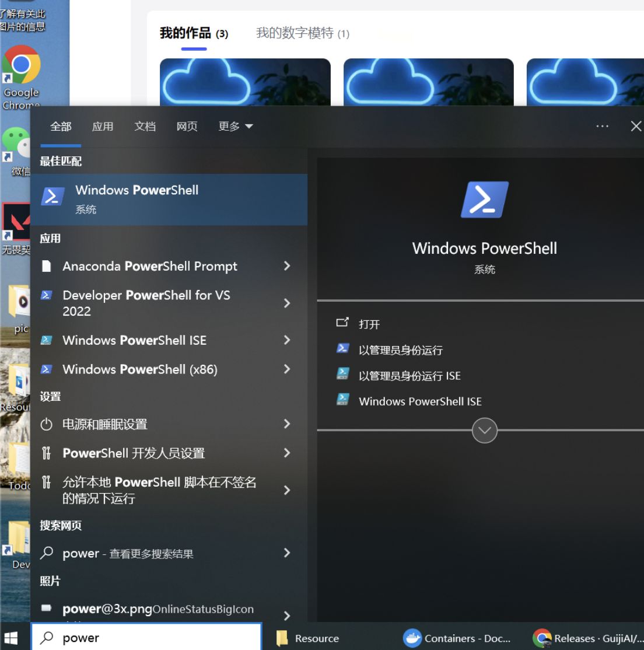
Task: Expand 电源和睡眠设置 result arrow
Action: (287, 424)
